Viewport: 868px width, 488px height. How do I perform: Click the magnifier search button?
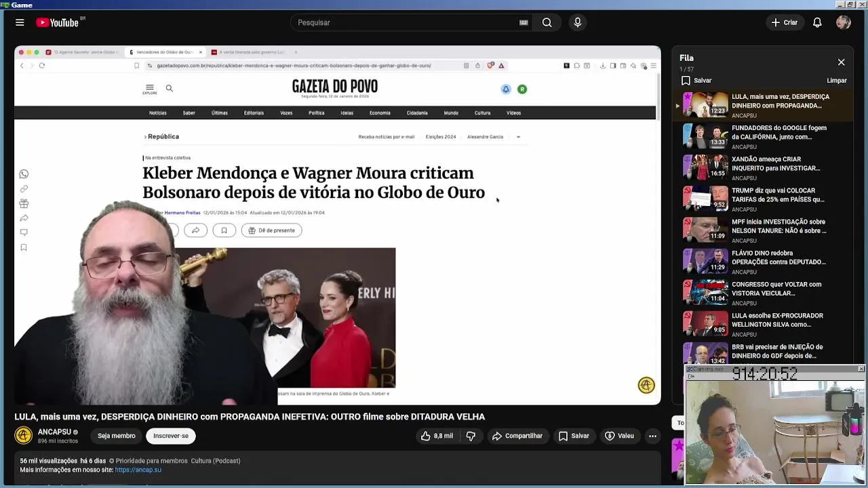(x=547, y=22)
